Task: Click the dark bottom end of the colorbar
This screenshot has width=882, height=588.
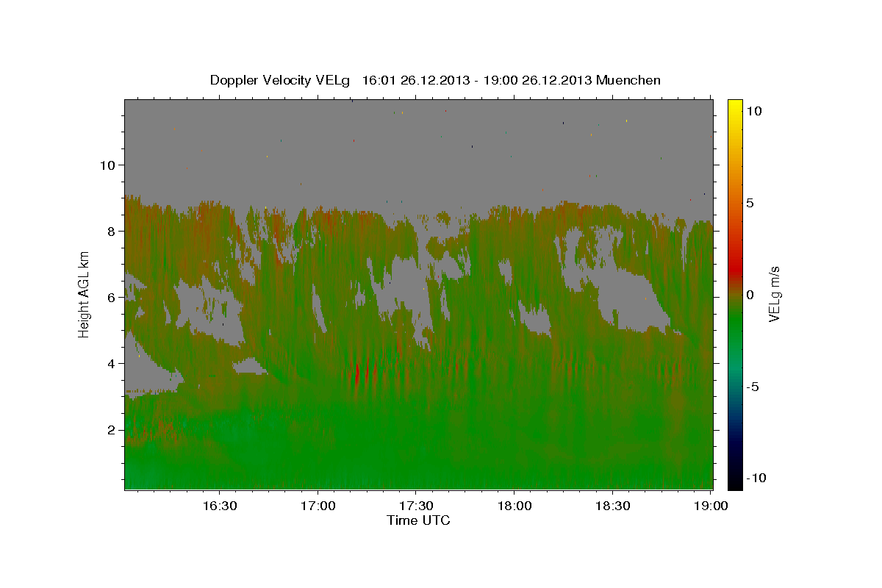Action: (x=735, y=481)
